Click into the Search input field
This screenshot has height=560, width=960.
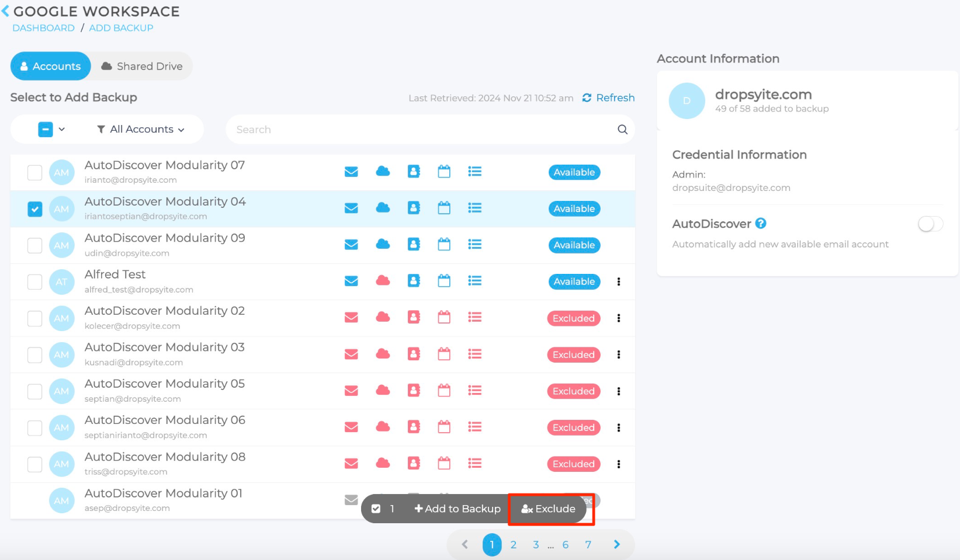pos(421,130)
